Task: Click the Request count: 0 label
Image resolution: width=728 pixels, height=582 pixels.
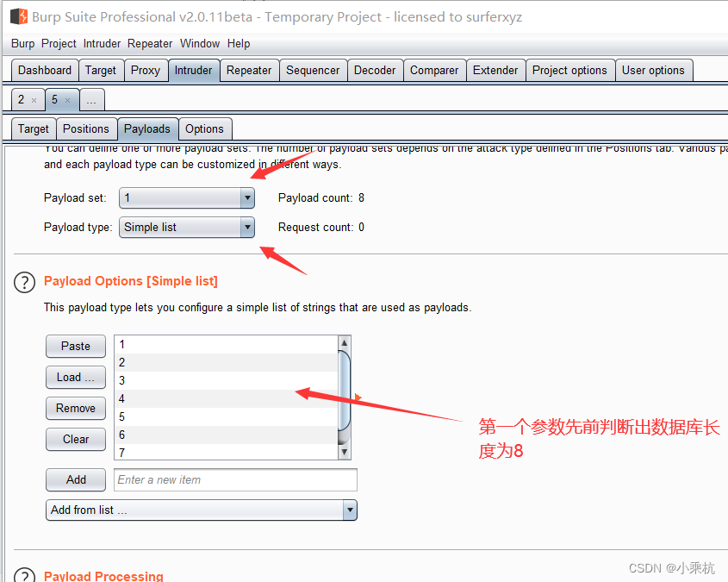Action: 321,227
